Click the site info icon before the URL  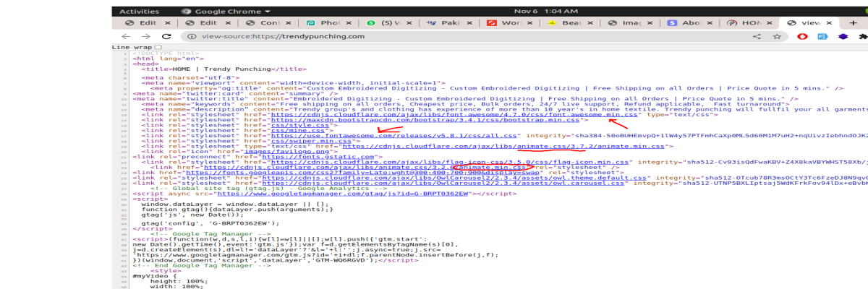tap(192, 36)
